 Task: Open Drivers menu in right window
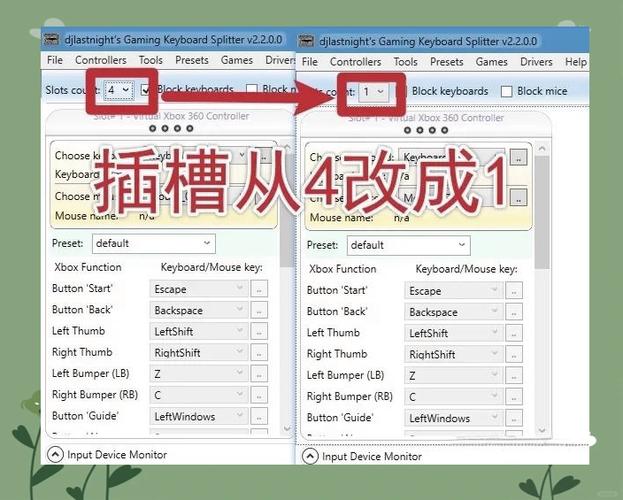point(536,62)
